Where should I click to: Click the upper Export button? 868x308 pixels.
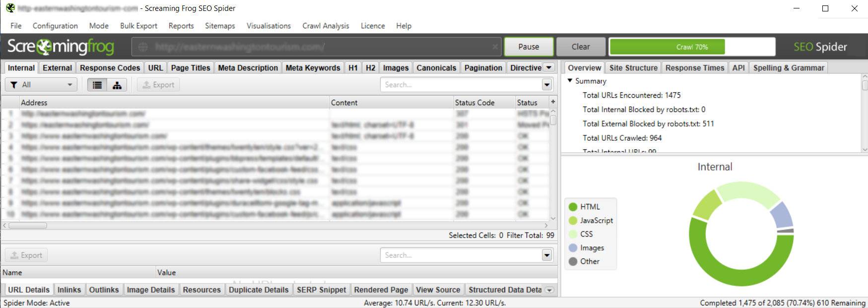(x=158, y=85)
